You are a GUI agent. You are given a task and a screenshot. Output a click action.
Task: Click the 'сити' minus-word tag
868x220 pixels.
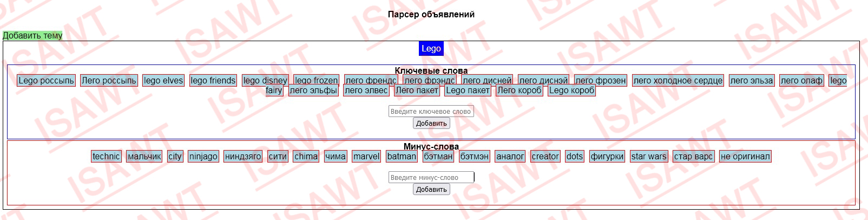pyautogui.click(x=278, y=156)
